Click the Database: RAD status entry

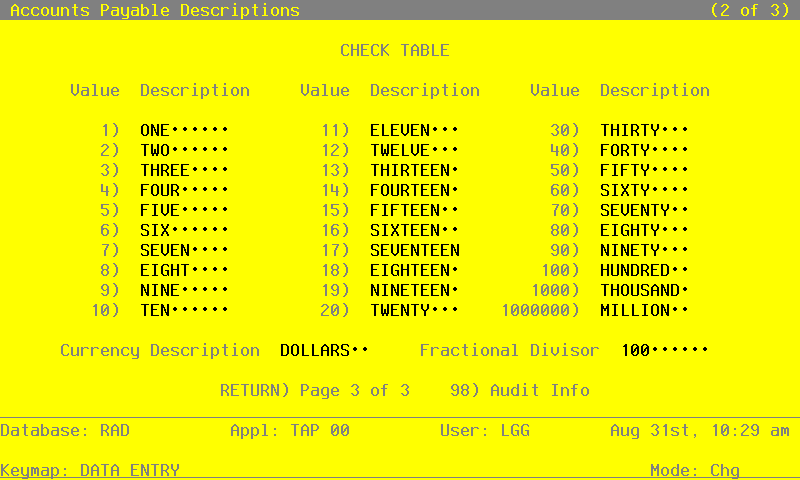point(65,431)
